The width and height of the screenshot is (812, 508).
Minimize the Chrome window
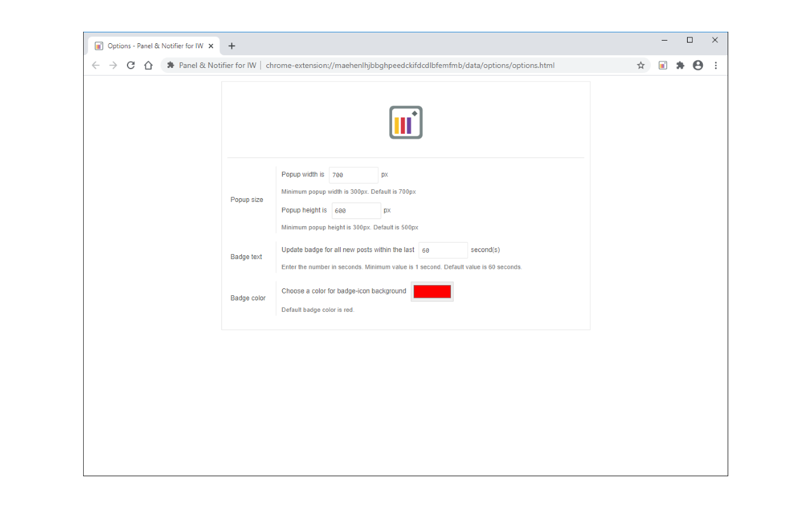click(x=664, y=40)
